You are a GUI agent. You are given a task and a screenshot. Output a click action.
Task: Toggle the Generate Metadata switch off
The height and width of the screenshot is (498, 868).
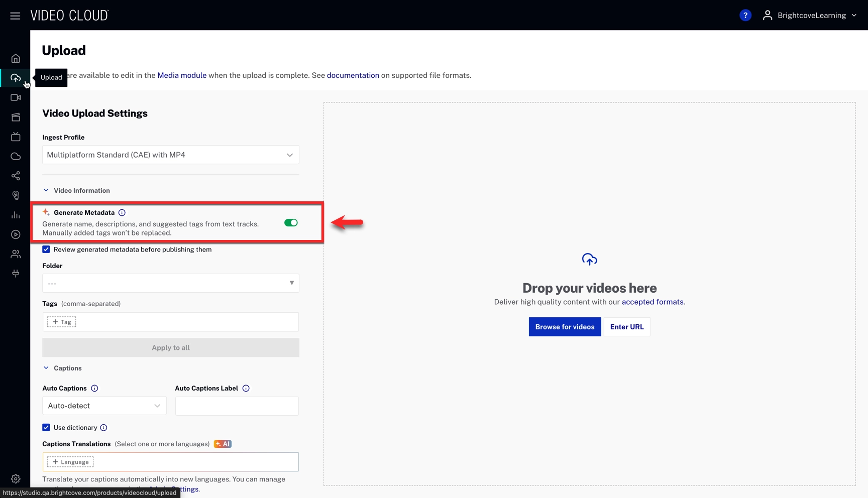[291, 223]
